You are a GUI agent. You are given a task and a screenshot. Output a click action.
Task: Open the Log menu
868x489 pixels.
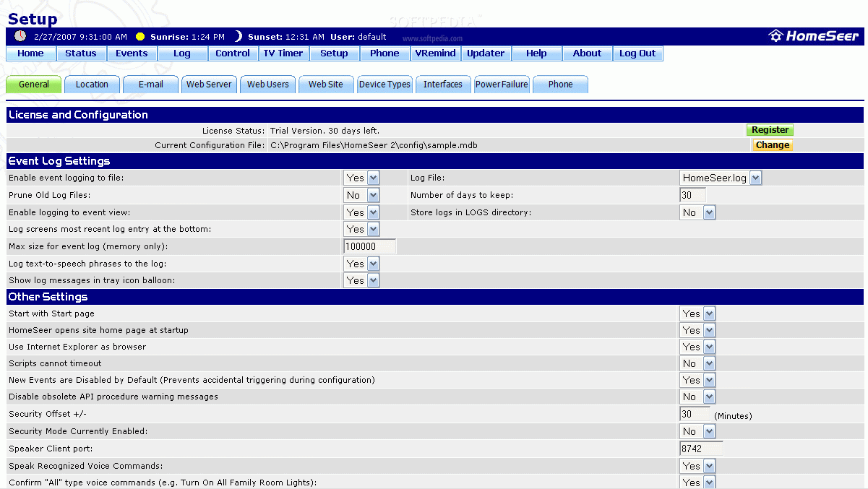pos(182,53)
